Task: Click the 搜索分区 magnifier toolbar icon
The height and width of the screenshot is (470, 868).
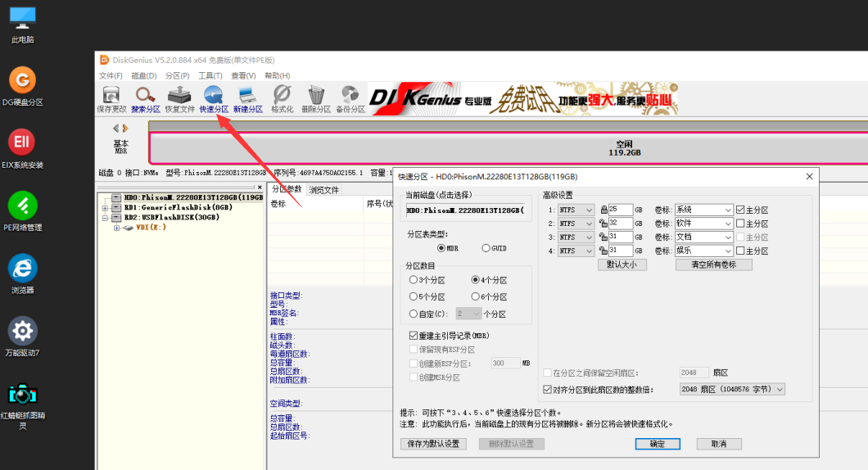Action: [x=146, y=97]
